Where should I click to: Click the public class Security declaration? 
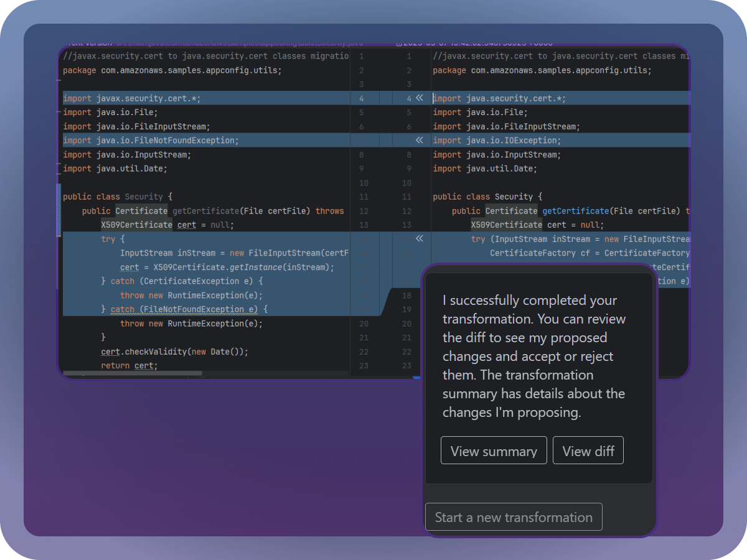[118, 196]
